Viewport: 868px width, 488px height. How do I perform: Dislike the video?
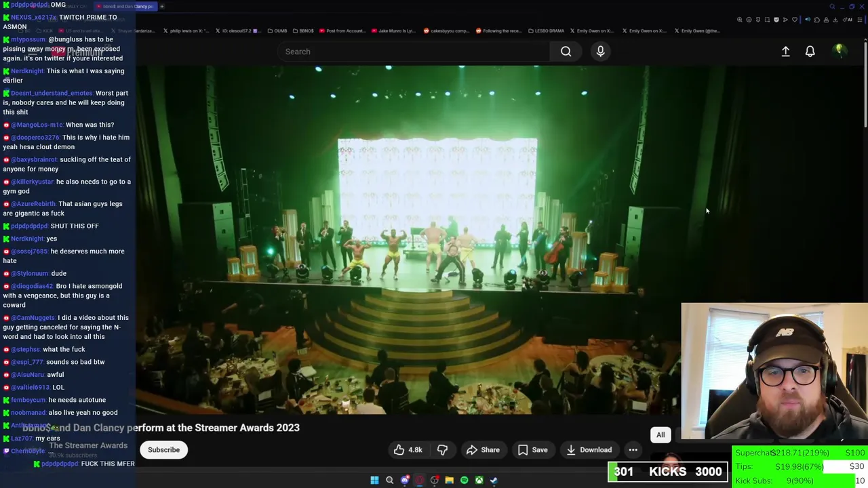pyautogui.click(x=442, y=449)
